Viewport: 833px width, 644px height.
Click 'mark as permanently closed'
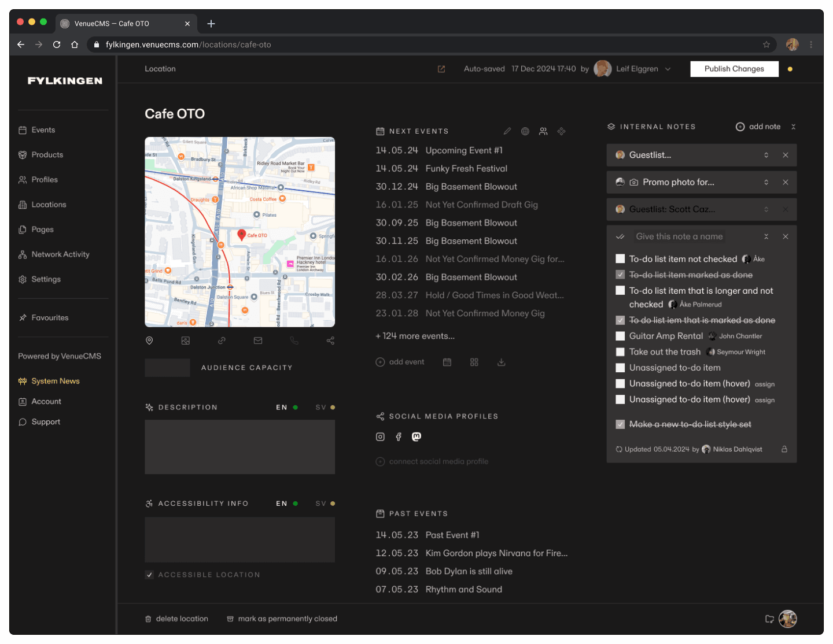coord(282,619)
